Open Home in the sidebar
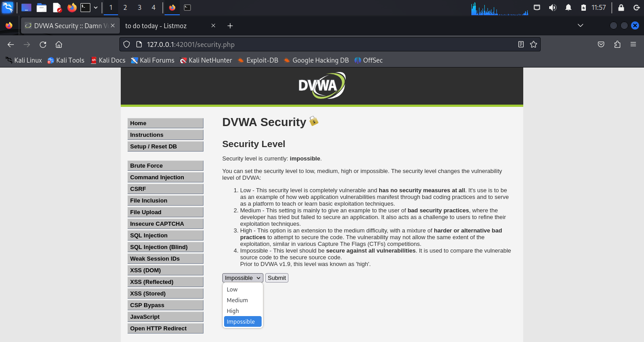The width and height of the screenshot is (644, 342). [165, 123]
